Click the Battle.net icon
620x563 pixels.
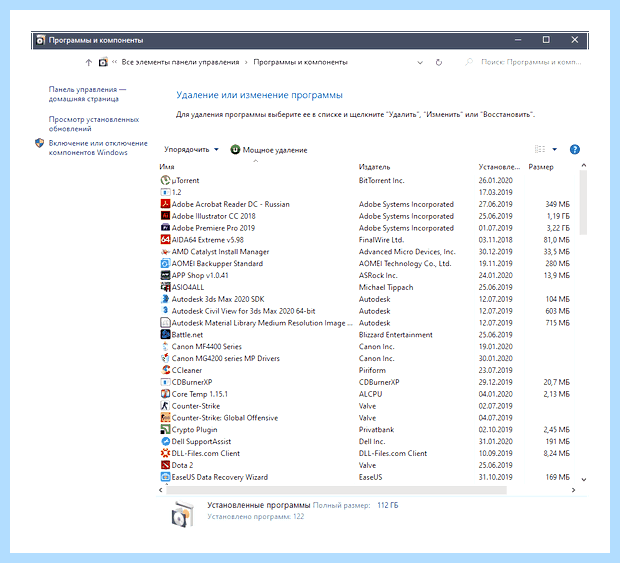pos(165,334)
